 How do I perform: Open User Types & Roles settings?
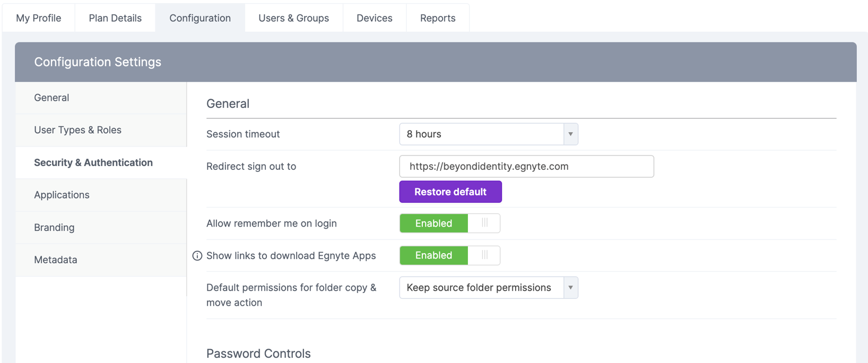click(x=77, y=130)
